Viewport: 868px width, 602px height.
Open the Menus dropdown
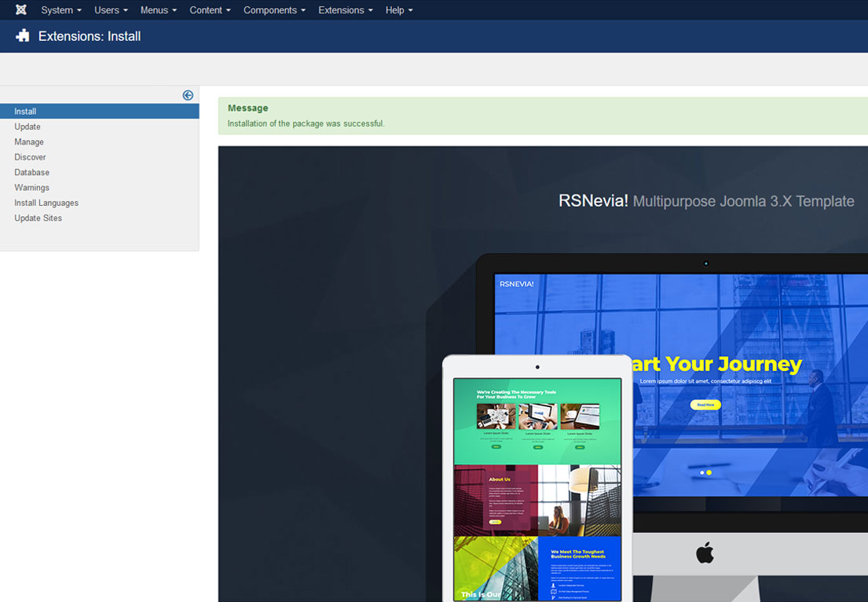(x=159, y=10)
